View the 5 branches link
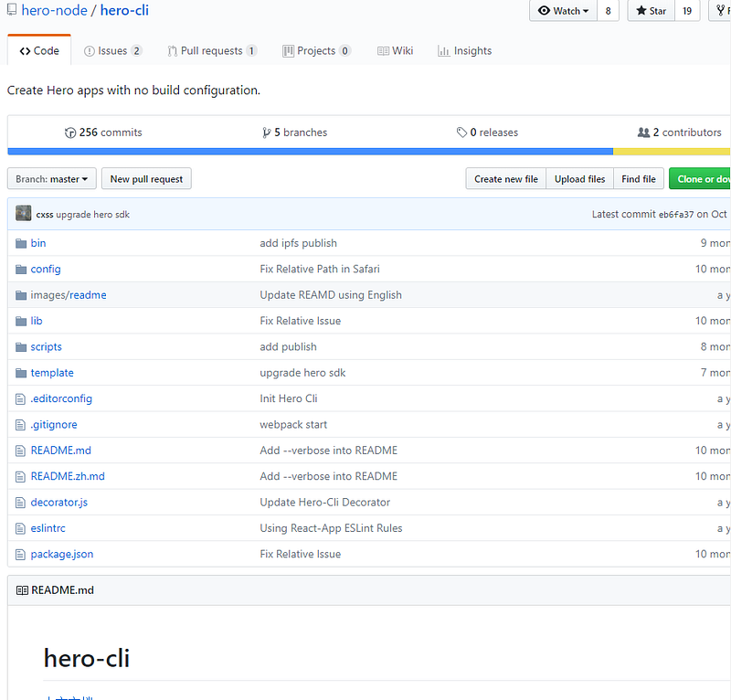This screenshot has height=700, width=731. tap(294, 133)
